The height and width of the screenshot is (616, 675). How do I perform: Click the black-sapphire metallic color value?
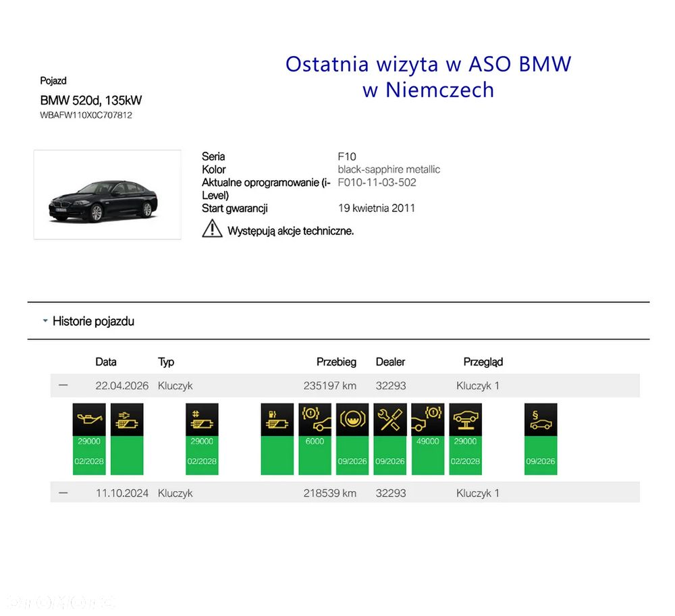point(389,169)
